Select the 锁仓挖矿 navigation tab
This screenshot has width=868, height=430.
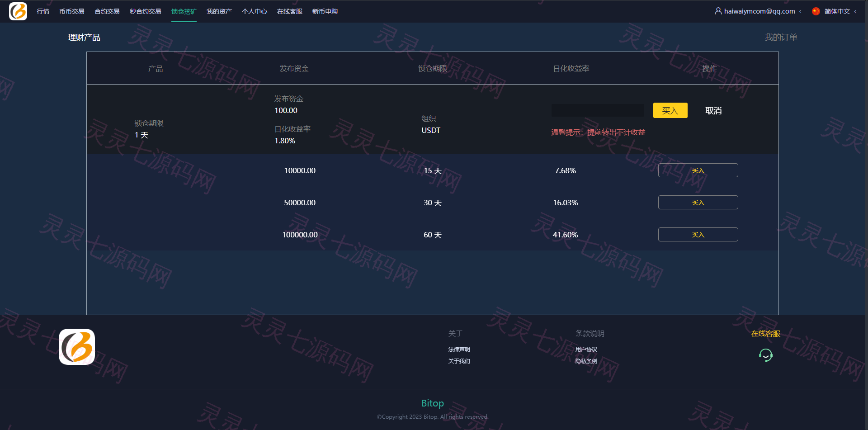[184, 11]
